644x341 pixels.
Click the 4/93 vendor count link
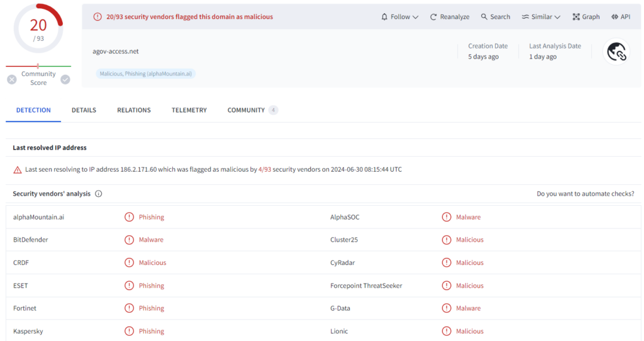265,170
